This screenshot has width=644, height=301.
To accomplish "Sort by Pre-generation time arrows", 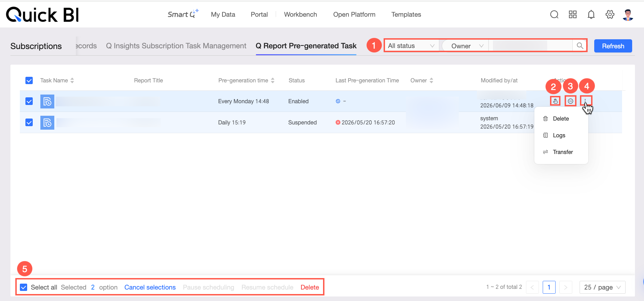I will [273, 80].
